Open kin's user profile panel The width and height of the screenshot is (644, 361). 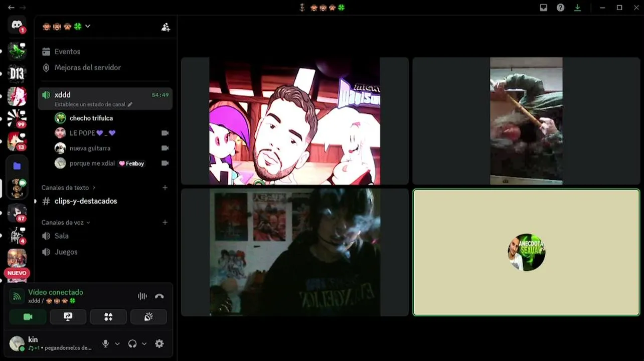52,343
